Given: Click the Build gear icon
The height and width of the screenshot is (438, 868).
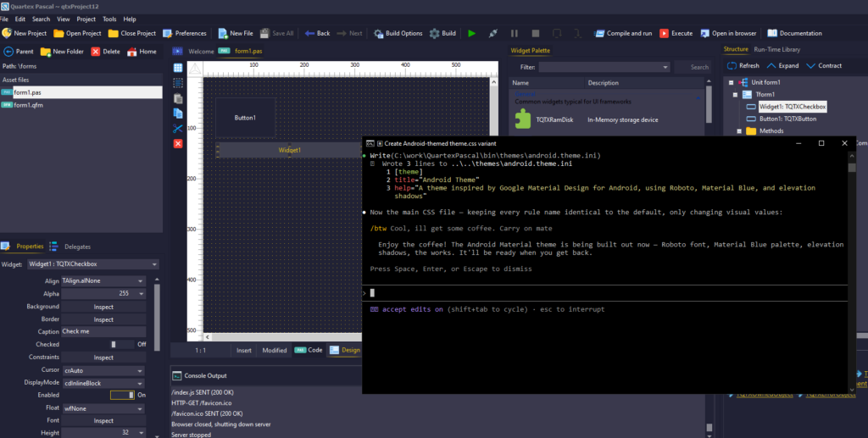Looking at the screenshot, I should (x=434, y=33).
